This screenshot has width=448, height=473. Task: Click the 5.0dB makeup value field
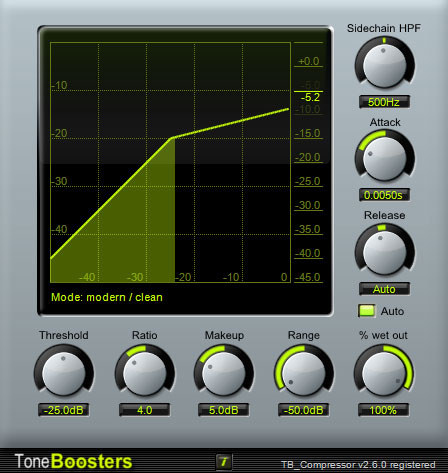tap(224, 410)
